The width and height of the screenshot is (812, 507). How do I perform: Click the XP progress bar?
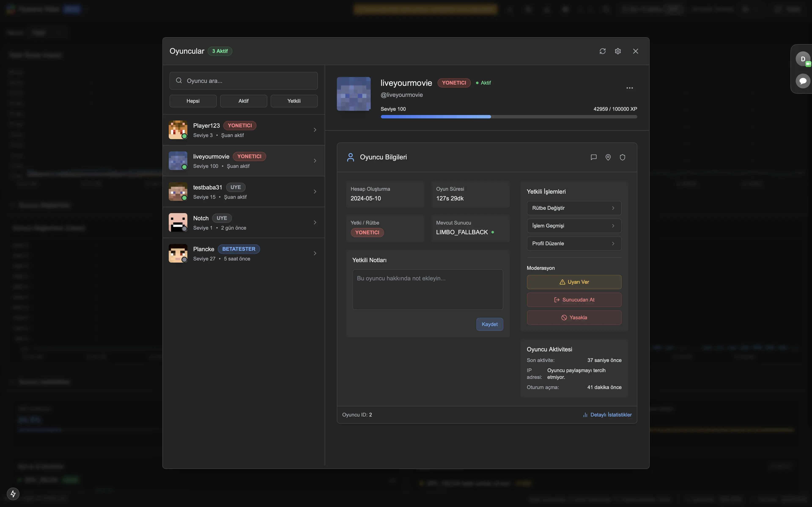(509, 117)
